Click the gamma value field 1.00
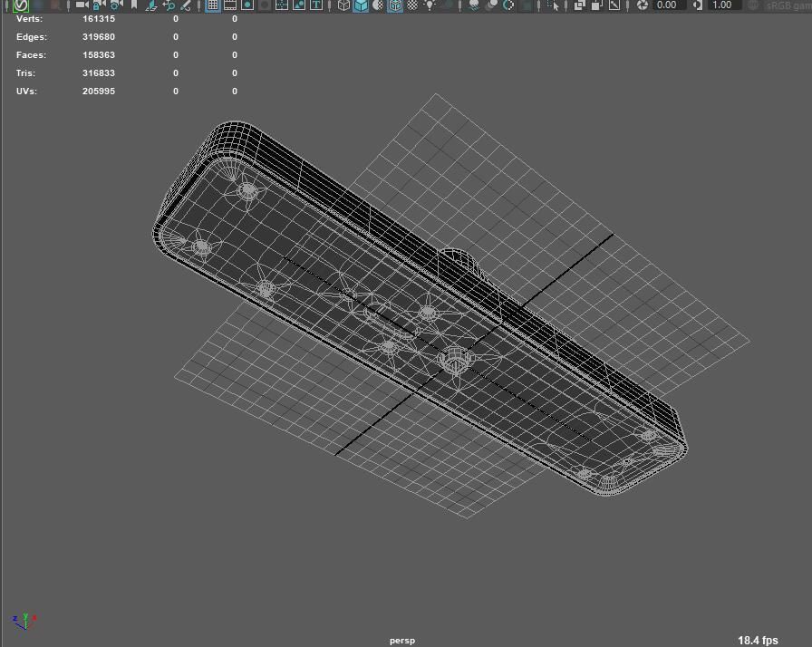The image size is (812, 647). click(725, 5)
